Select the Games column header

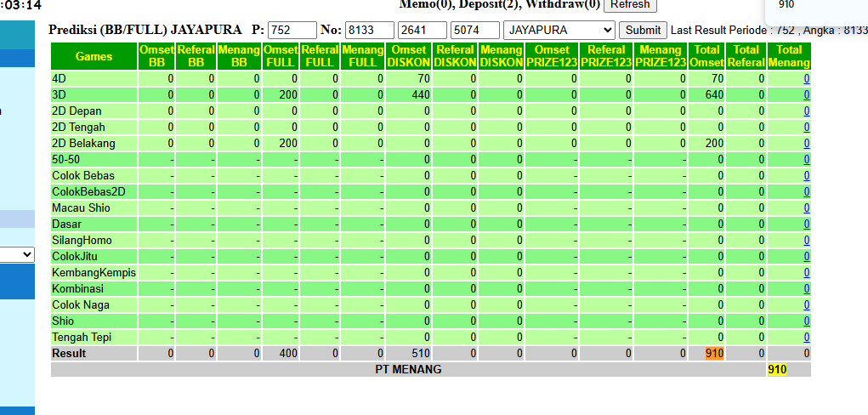tap(94, 56)
